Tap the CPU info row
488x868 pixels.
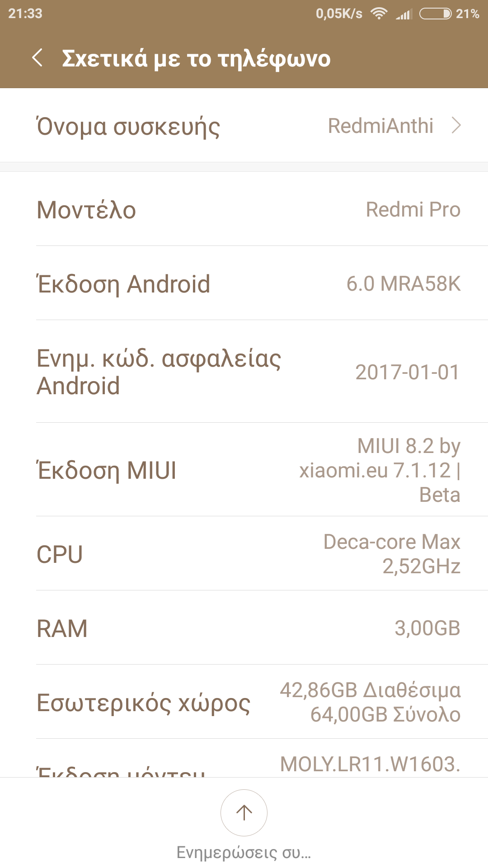244,554
